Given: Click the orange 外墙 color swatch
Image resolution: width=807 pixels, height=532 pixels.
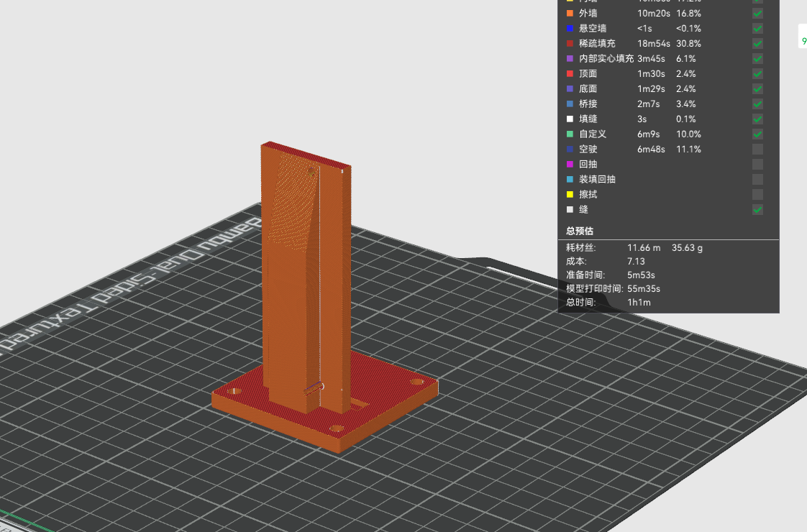Looking at the screenshot, I should point(570,14).
